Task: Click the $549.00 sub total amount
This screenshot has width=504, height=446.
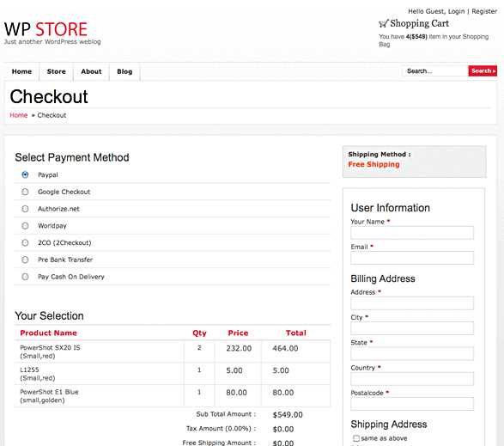Action: [x=288, y=415]
